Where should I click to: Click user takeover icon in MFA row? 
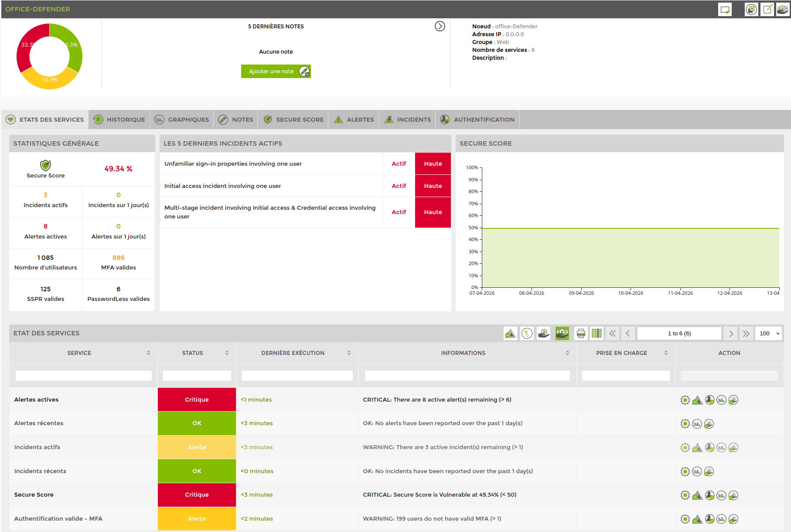click(x=709, y=519)
